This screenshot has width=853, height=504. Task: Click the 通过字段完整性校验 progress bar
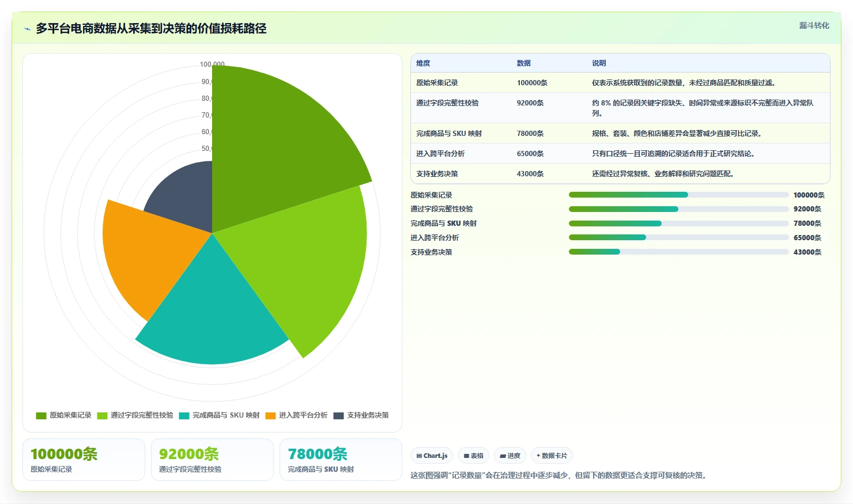pyautogui.click(x=678, y=209)
